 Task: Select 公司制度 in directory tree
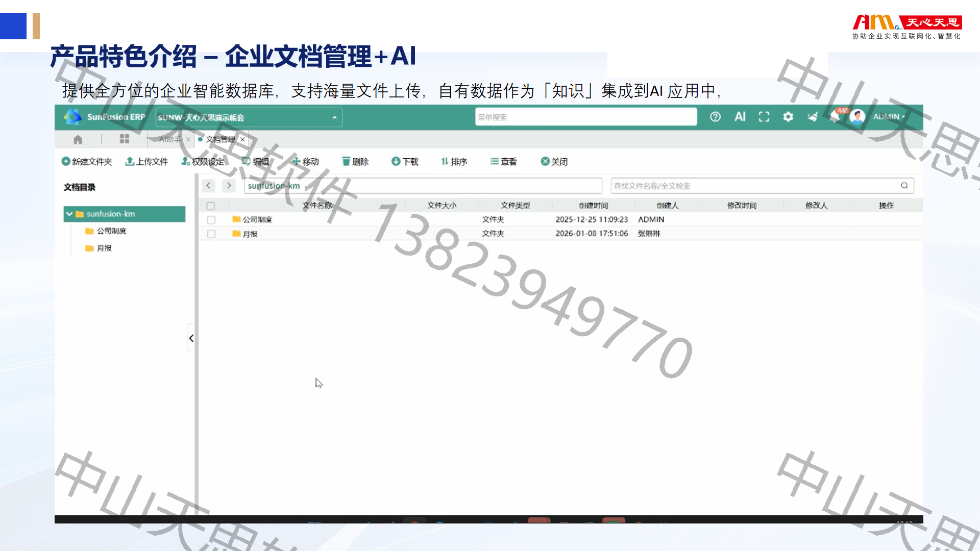(x=111, y=231)
